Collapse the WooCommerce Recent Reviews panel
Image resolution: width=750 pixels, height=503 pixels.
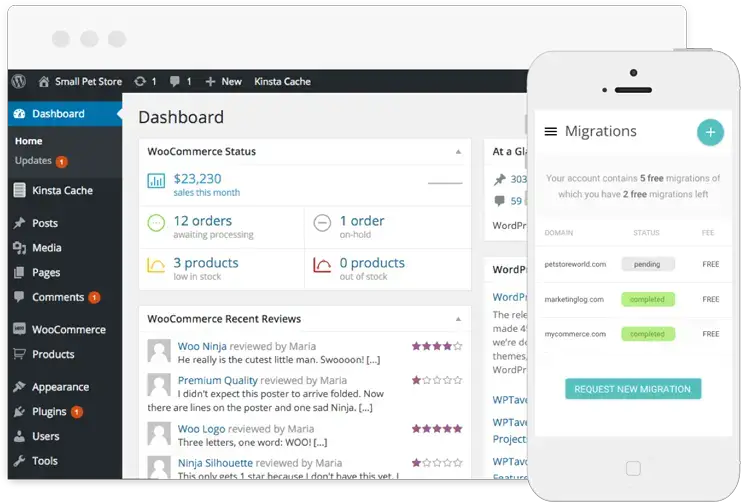pos(458,319)
